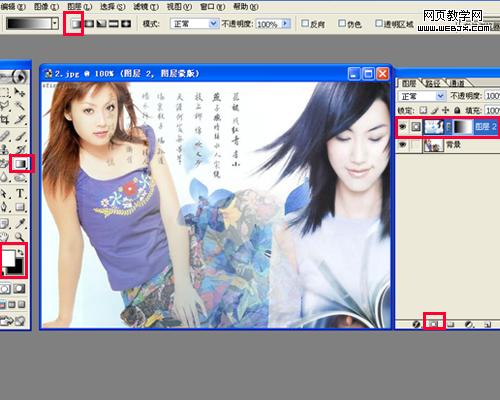500x400 pixels.
Task: Toggle lock image pixels (brush icon)
Action: 434,110
